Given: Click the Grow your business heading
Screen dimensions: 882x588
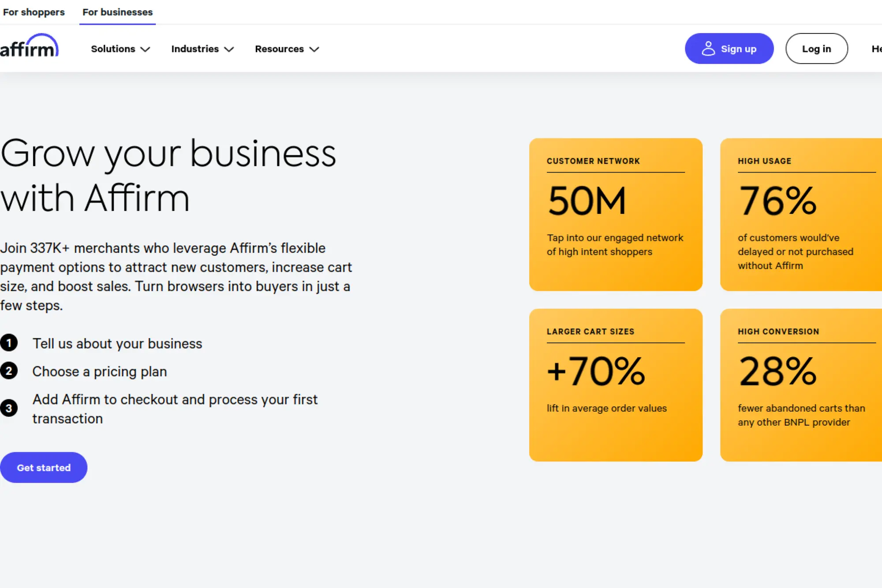Looking at the screenshot, I should click(168, 176).
